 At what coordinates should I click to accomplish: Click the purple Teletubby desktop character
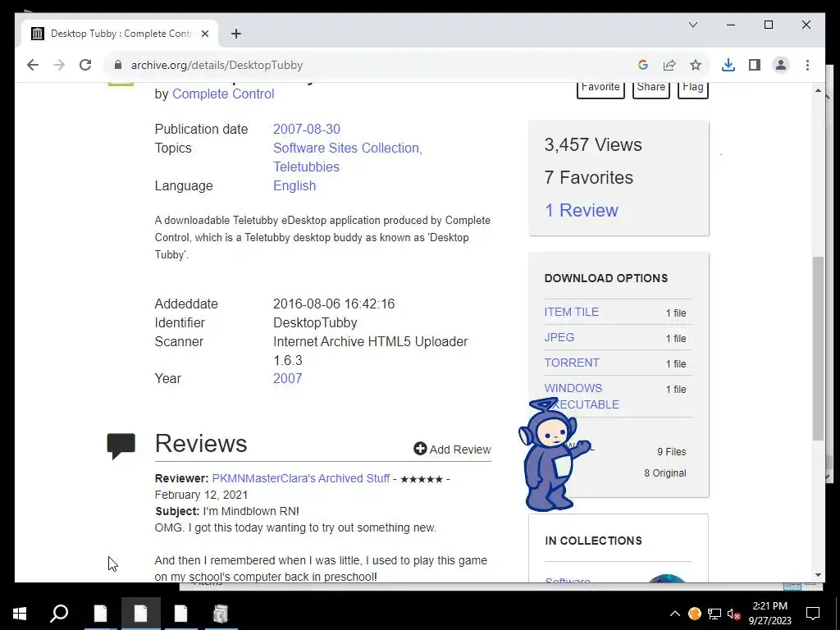[552, 454]
